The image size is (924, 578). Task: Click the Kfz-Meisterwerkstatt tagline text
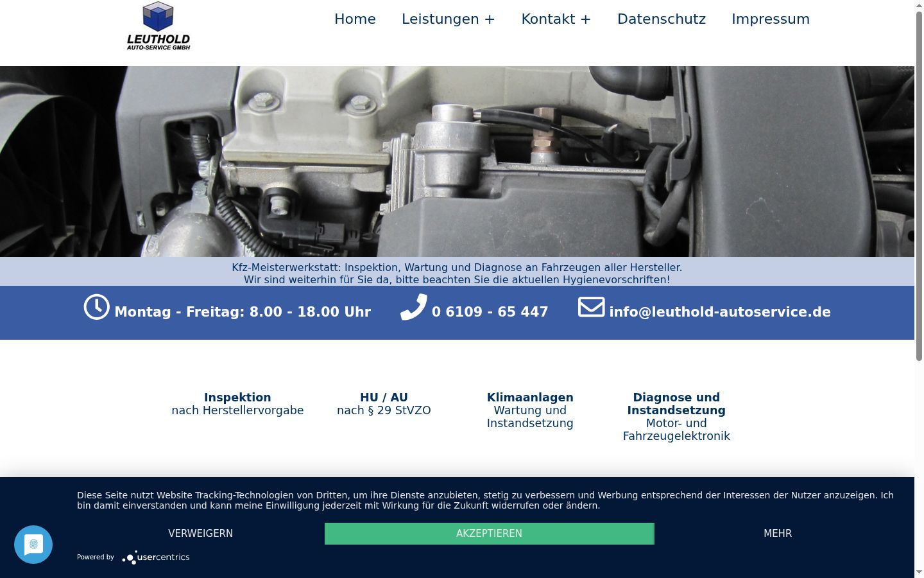[x=457, y=268]
